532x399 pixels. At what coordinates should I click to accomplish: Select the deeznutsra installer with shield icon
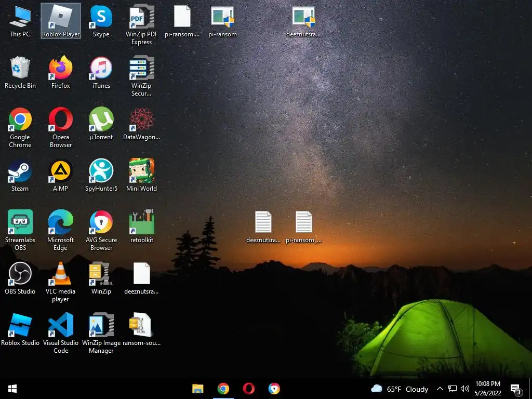click(x=303, y=21)
